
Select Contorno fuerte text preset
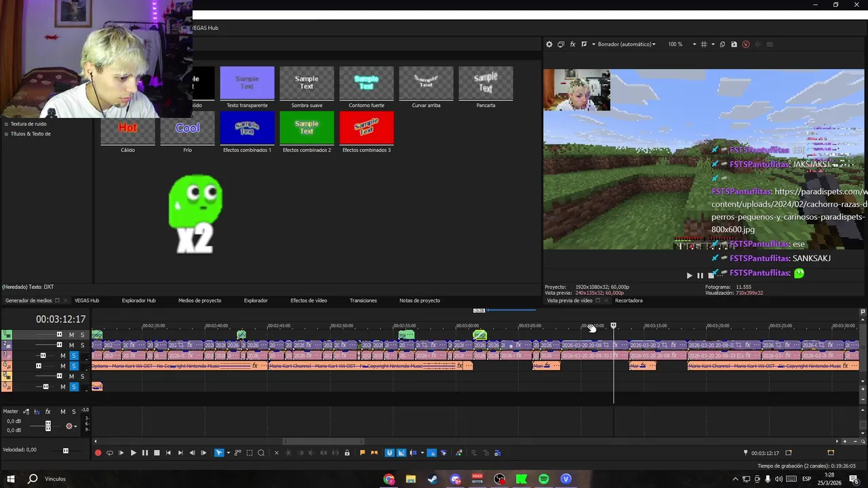pos(366,87)
